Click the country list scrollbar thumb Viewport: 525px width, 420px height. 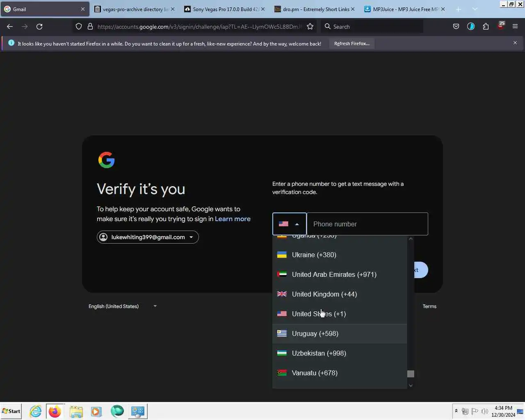tap(411, 374)
